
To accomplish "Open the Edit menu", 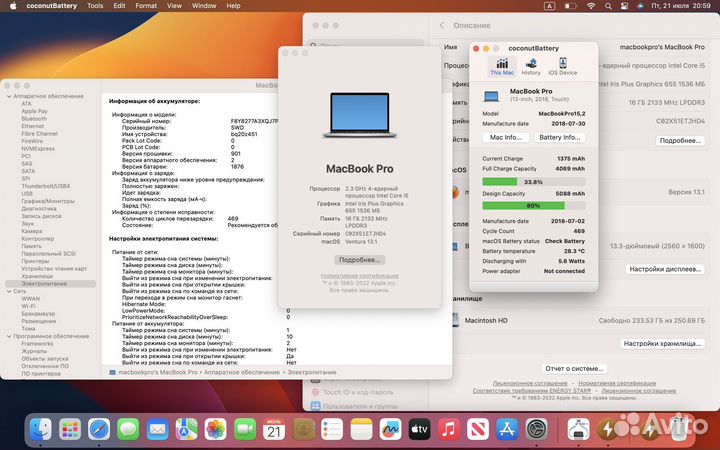I will click(119, 6).
